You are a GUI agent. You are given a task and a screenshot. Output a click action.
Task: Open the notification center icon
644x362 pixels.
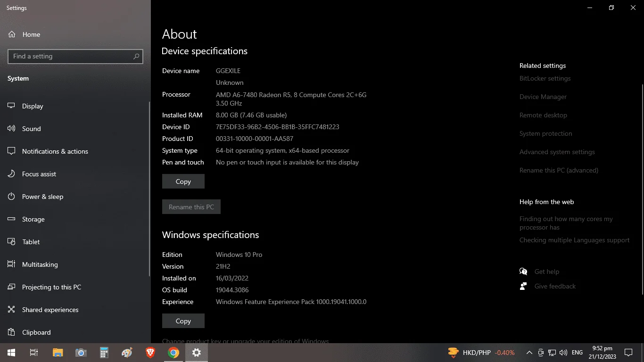tap(628, 353)
